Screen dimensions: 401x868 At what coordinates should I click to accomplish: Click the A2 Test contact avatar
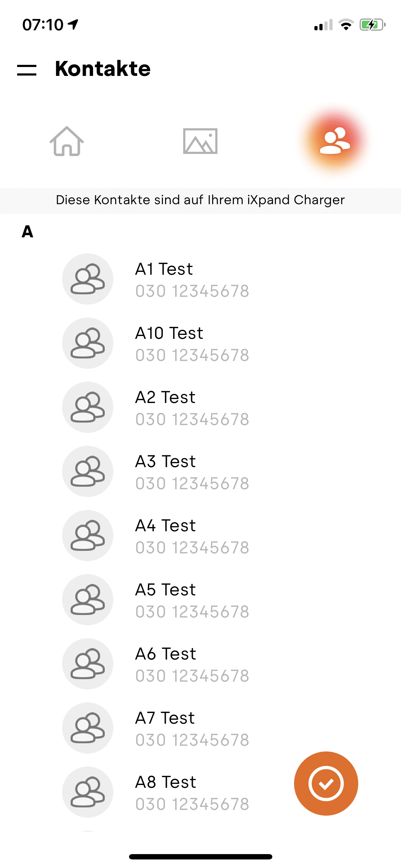pos(88,407)
